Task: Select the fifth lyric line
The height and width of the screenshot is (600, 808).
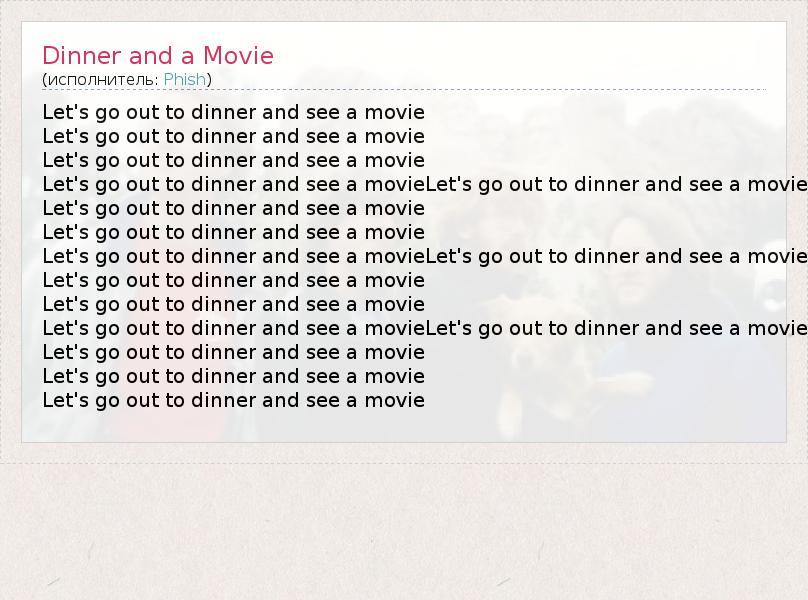Action: pos(233,208)
